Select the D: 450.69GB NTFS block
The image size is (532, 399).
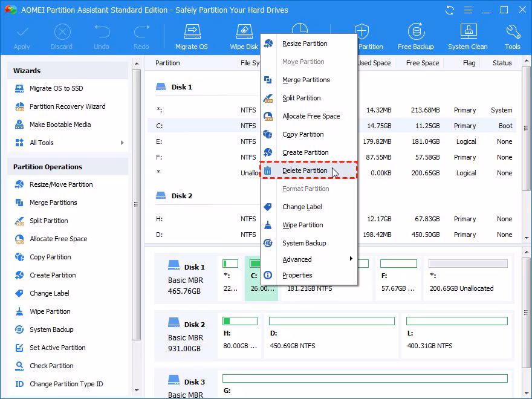click(331, 336)
